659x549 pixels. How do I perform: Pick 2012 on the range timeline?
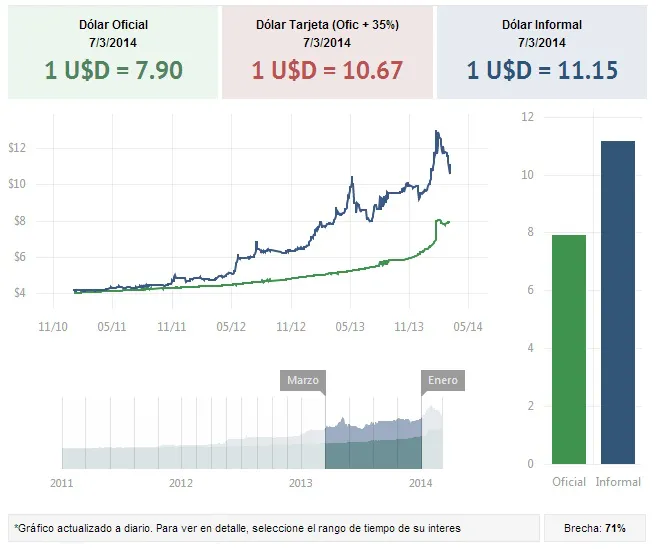[x=181, y=482]
